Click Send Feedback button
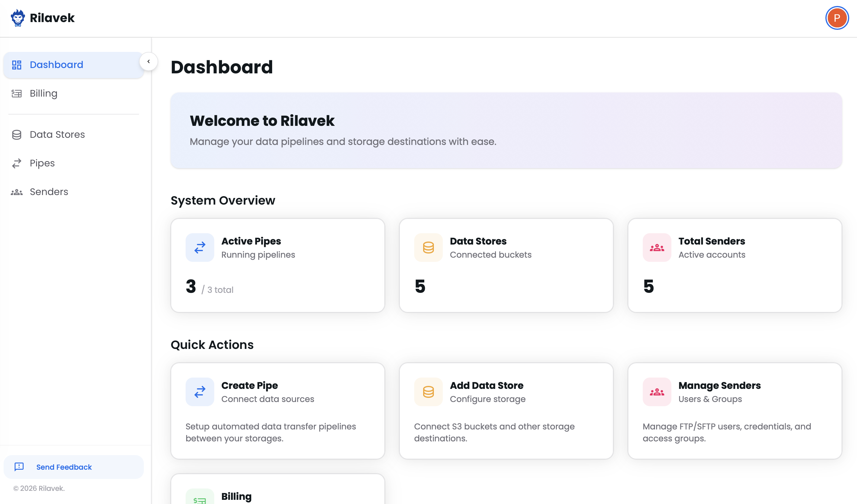Viewport: 857px width, 504px height. pyautogui.click(x=64, y=467)
